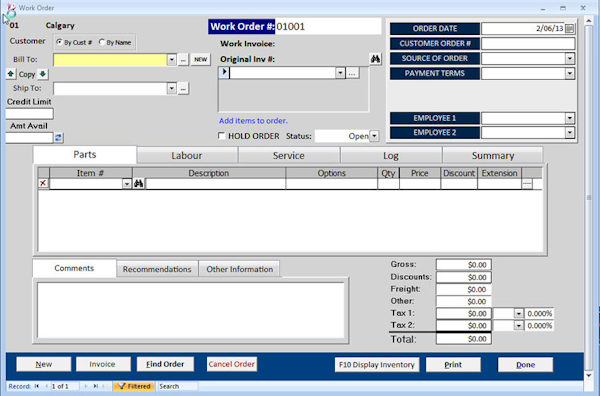
Task: Click the binoculars icon in the Parts item row
Action: click(139, 184)
